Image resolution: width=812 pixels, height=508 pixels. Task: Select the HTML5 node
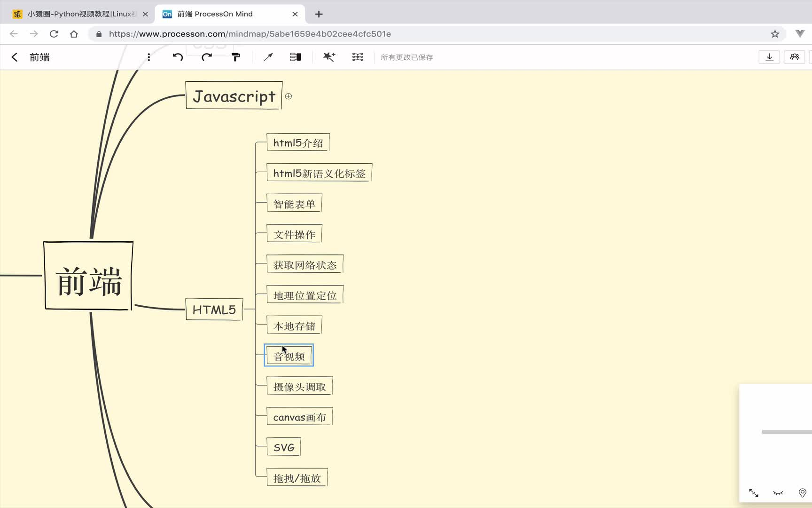(214, 310)
